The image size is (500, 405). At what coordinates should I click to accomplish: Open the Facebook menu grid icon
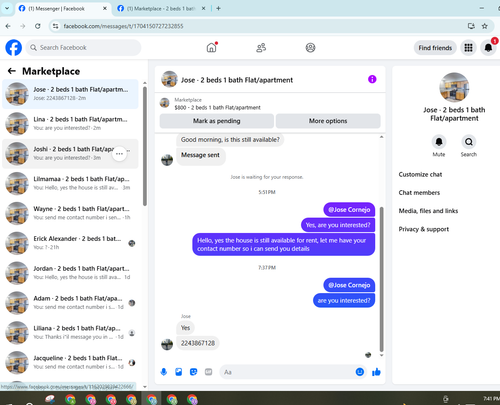pos(468,48)
